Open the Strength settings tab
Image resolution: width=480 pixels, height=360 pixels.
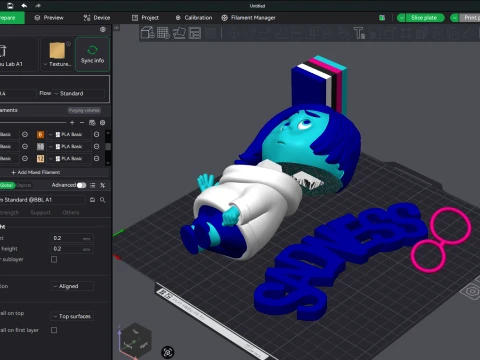coord(9,212)
